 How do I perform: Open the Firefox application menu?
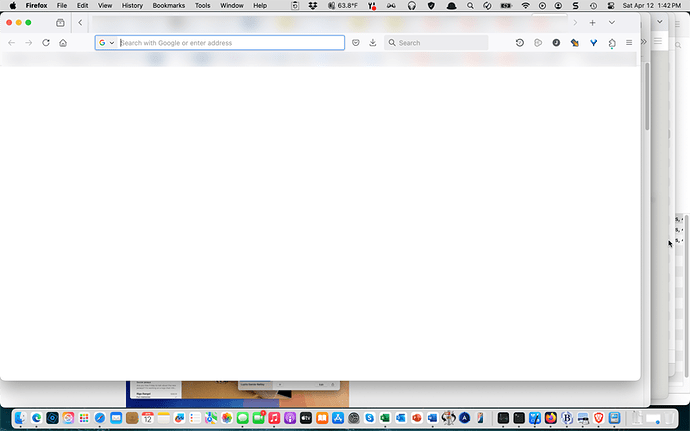tap(36, 6)
